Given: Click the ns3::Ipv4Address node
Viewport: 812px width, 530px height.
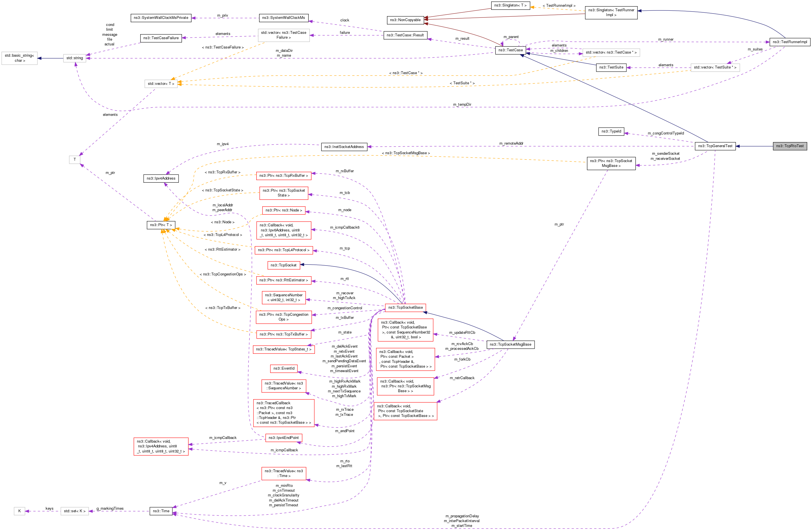Looking at the screenshot, I should (x=161, y=179).
